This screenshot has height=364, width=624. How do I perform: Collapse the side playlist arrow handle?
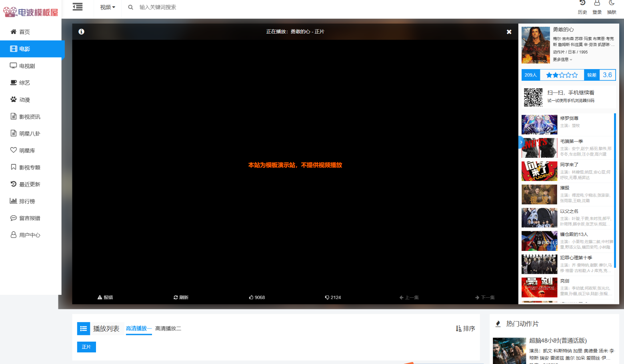coord(521,142)
